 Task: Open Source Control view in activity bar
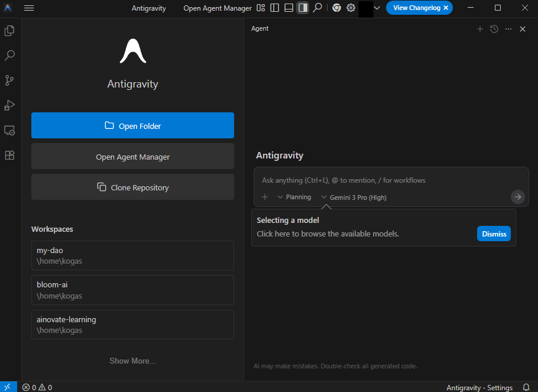(9, 80)
